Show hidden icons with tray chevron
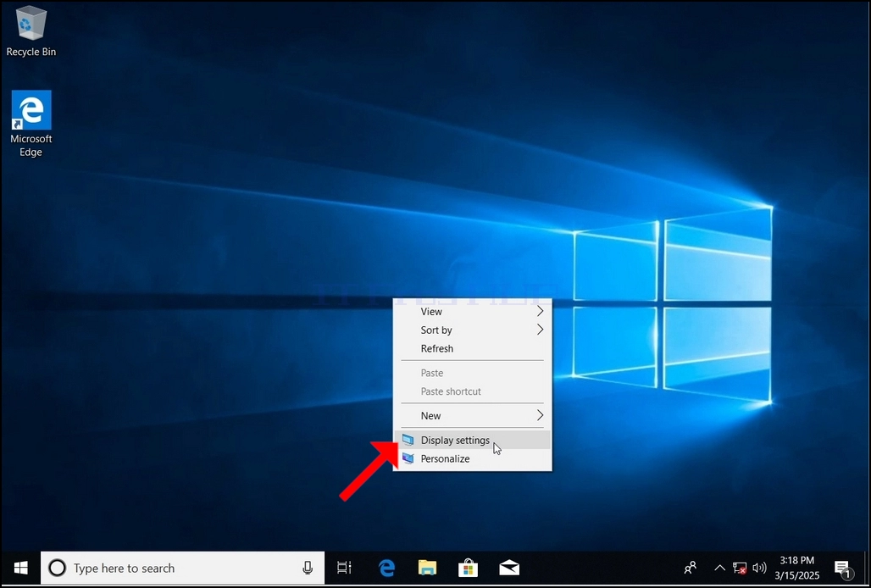871x588 pixels. 719,568
